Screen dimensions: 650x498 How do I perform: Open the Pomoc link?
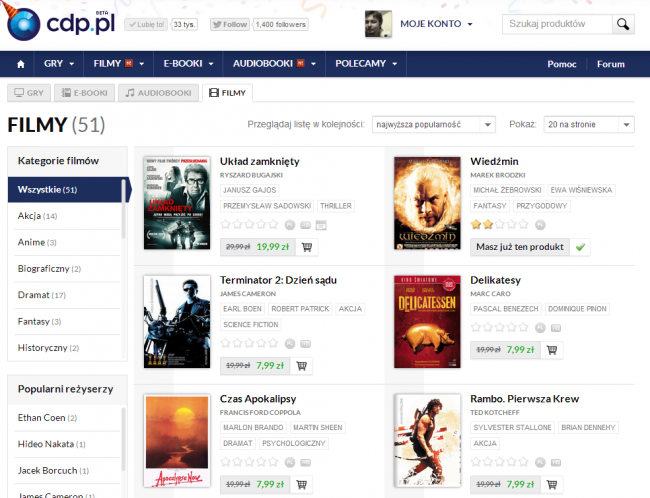(x=562, y=64)
